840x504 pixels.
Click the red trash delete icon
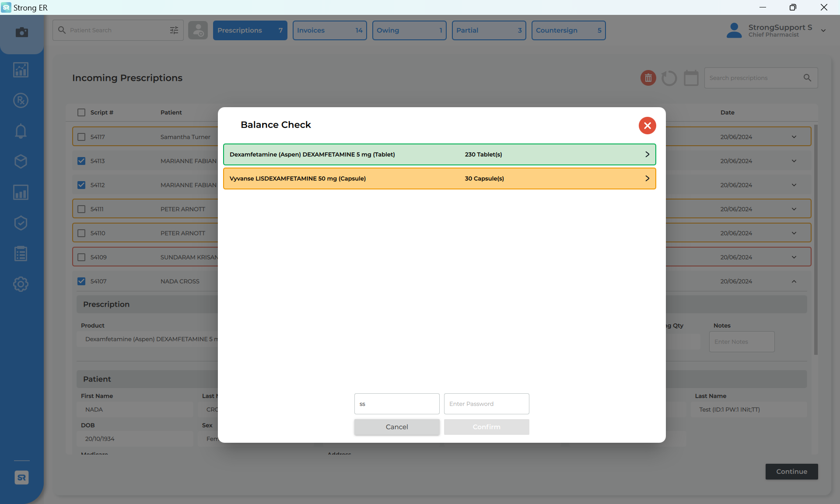tap(648, 78)
